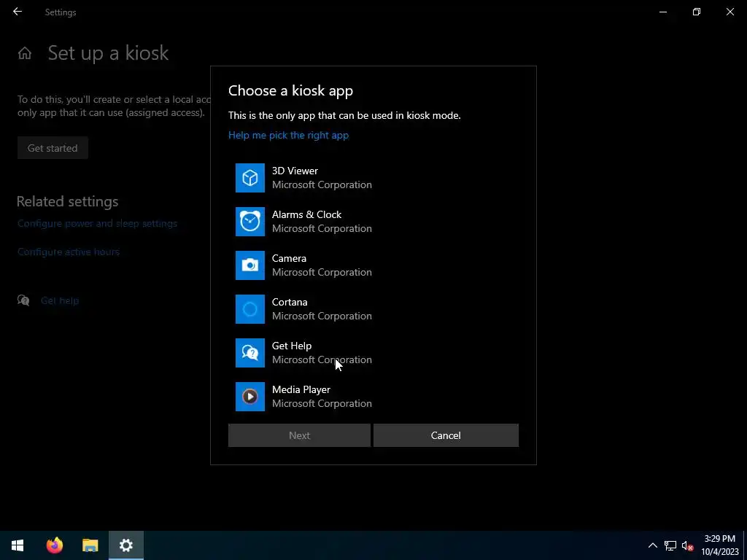Screen dimensions: 747x560
Task: Open the Get help link
Action: [60, 300]
